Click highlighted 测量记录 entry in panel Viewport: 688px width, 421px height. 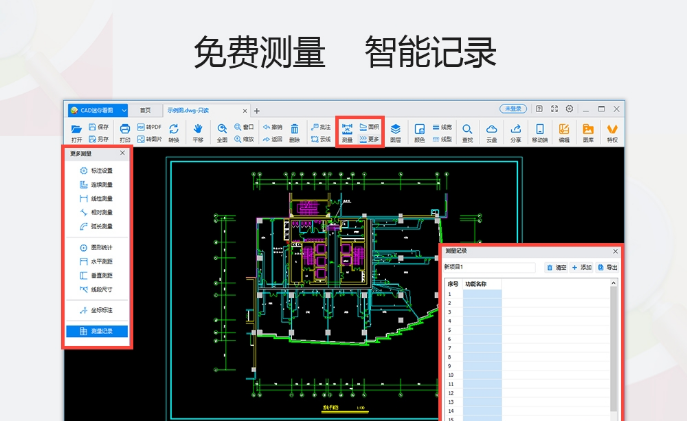97,331
